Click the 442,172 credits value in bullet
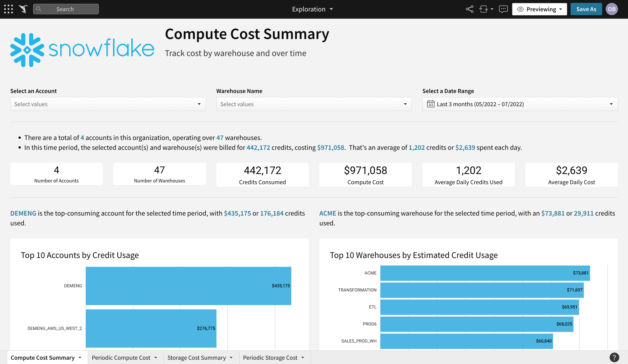628x364 pixels. point(258,147)
